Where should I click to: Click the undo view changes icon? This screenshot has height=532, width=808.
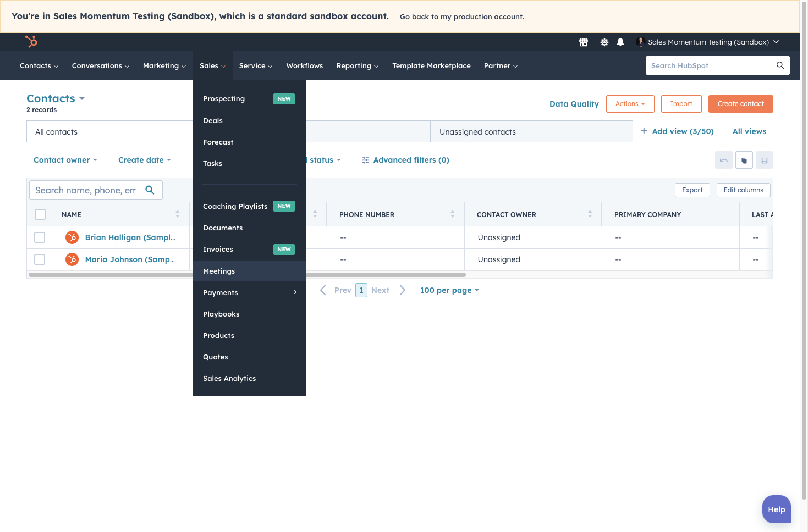coord(724,160)
